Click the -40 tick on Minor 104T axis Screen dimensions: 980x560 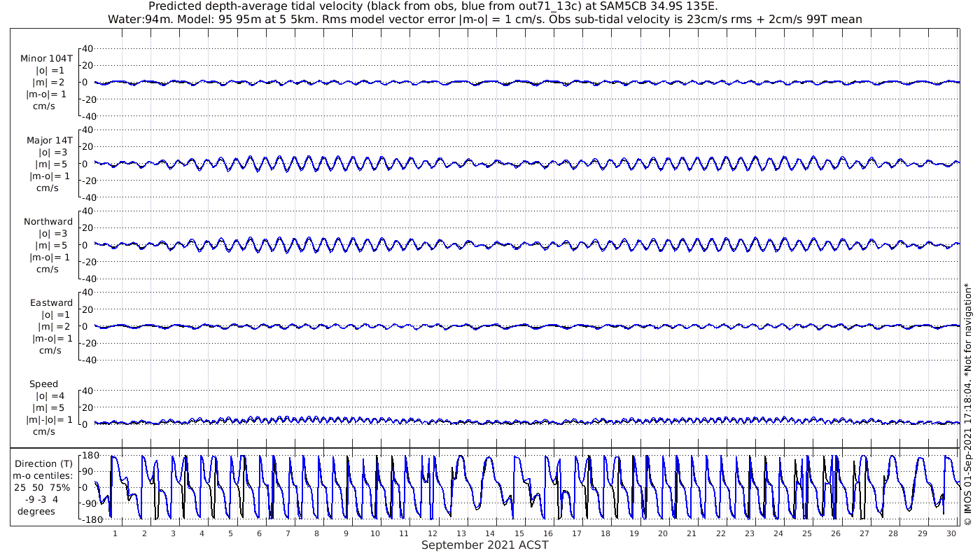point(86,116)
